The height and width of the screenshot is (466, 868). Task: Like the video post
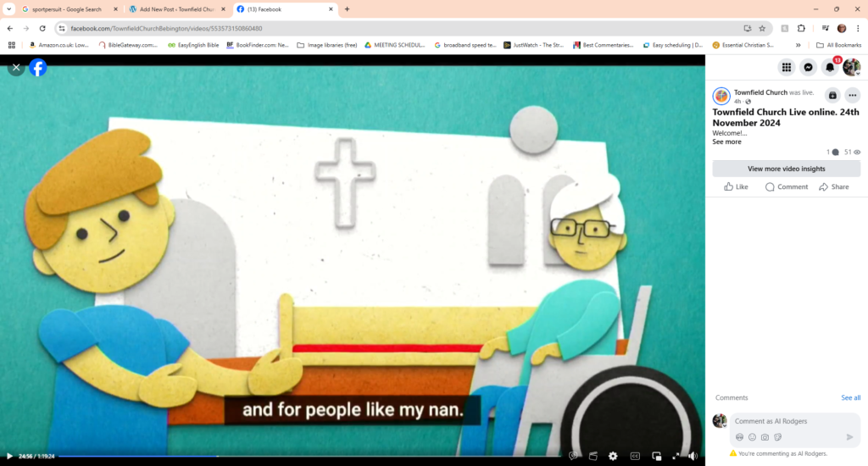736,187
